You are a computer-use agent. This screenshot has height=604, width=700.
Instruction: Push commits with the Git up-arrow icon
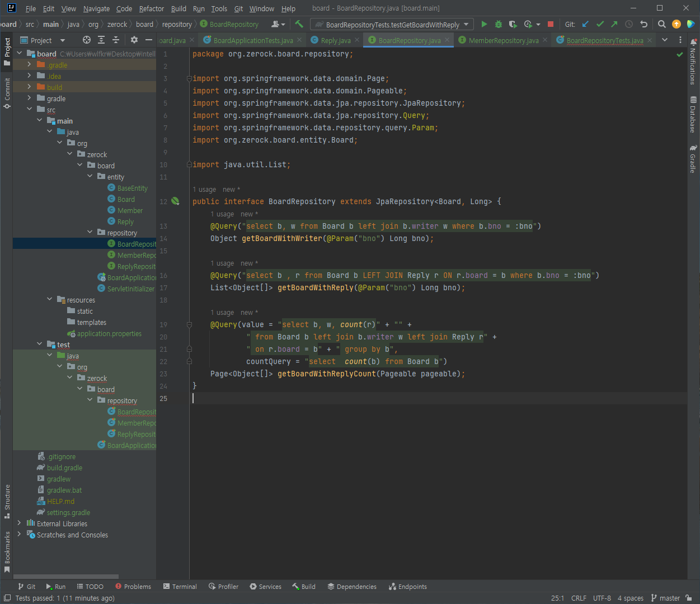pos(614,24)
